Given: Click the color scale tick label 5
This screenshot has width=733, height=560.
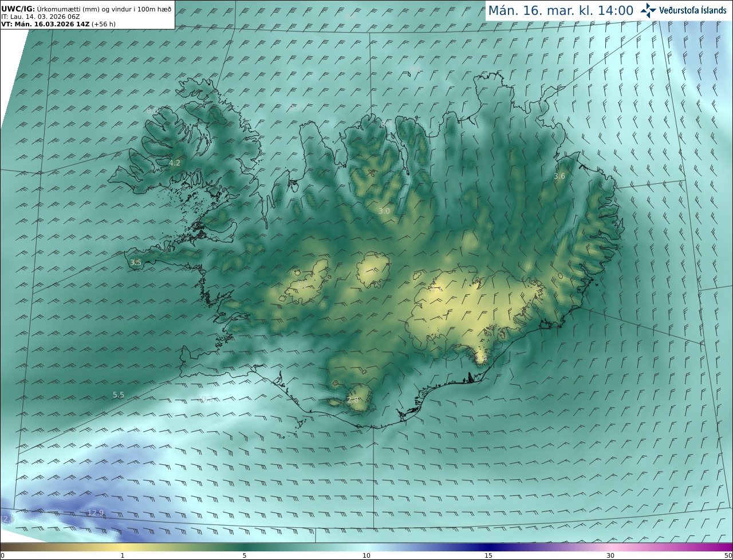Looking at the screenshot, I should (x=245, y=555).
